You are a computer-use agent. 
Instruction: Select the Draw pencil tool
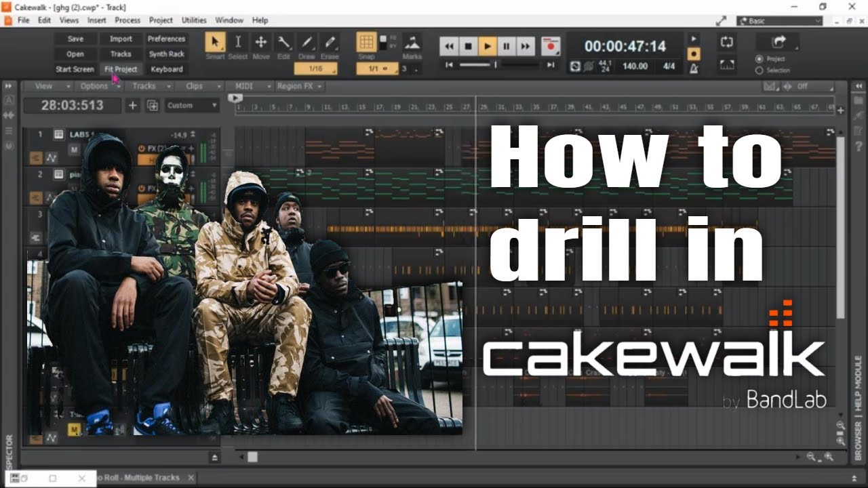(x=307, y=42)
